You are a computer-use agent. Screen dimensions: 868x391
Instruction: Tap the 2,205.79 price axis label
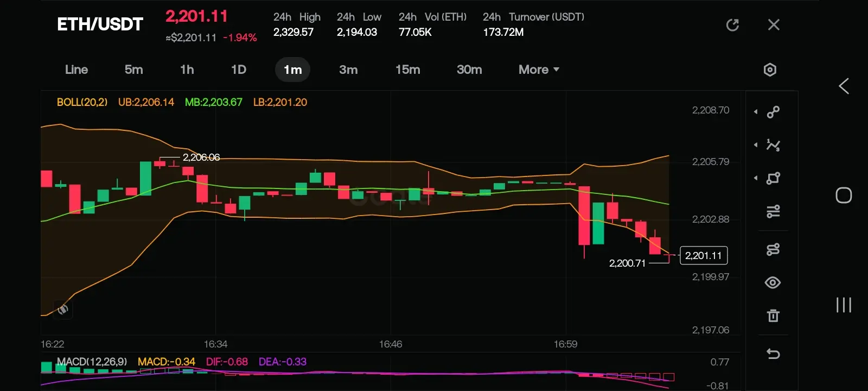pos(711,162)
